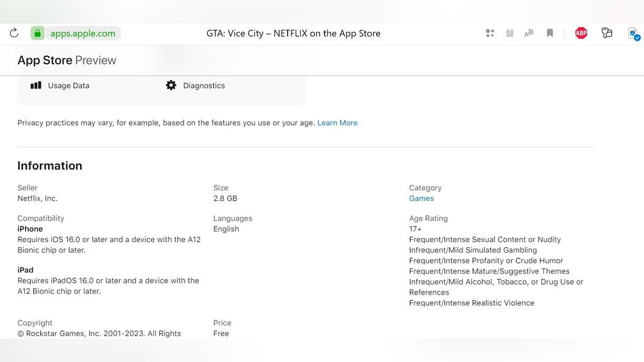Image resolution: width=644 pixels, height=362 pixels.
Task: Click the password key manager icon
Action: point(607,33)
